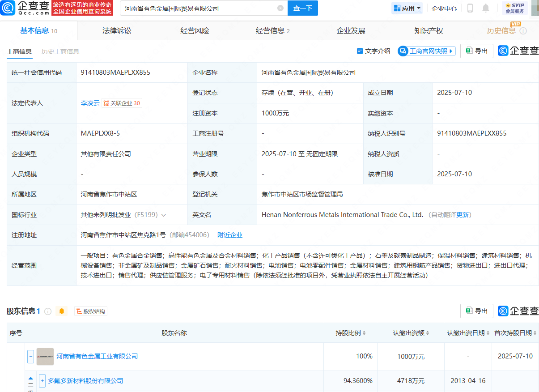This screenshot has width=539, height=392.
Task: Switch to 企业发展 tab
Action: (x=351, y=30)
